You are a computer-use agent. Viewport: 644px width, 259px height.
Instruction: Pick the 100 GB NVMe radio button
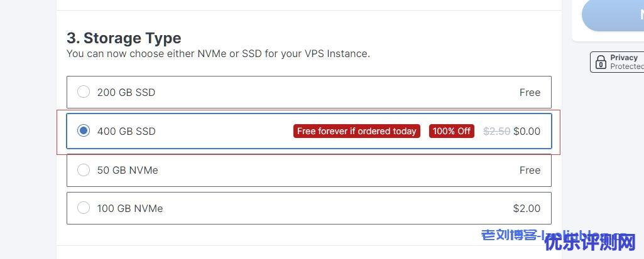point(84,208)
